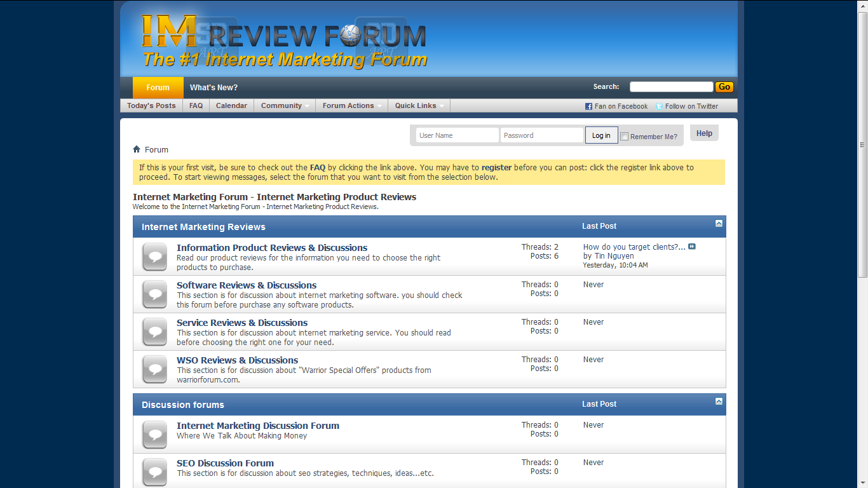Switch to the What's New? tab
868x488 pixels.
214,88
